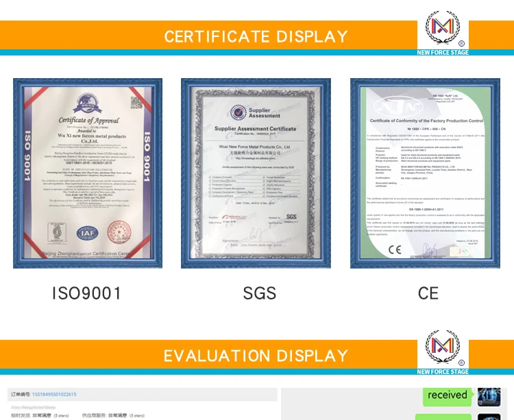This screenshot has height=420, width=514.
Task: Click the IAF logo on ISO certificate
Action: [x=88, y=233]
